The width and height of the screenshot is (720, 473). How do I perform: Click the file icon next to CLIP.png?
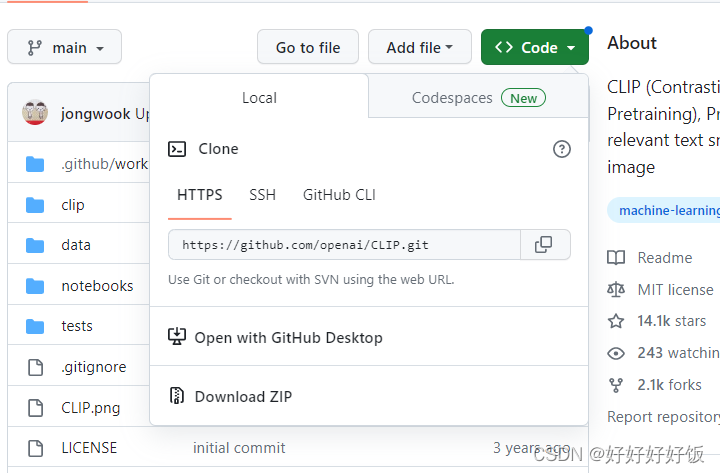click(35, 407)
